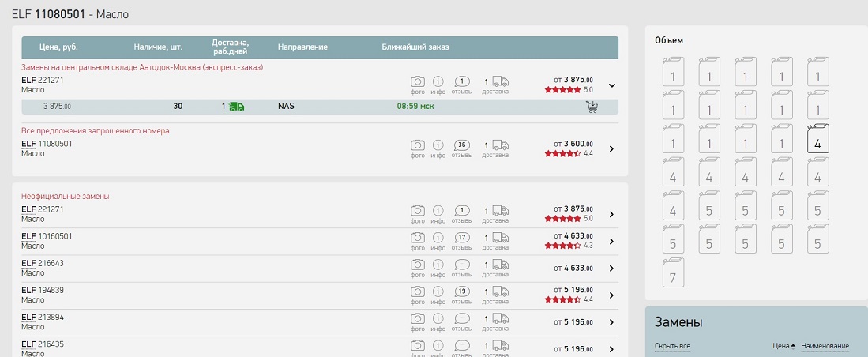868x357 pixels.
Task: Open the 17 reviews of ELF 10160501
Action: [x=462, y=238]
